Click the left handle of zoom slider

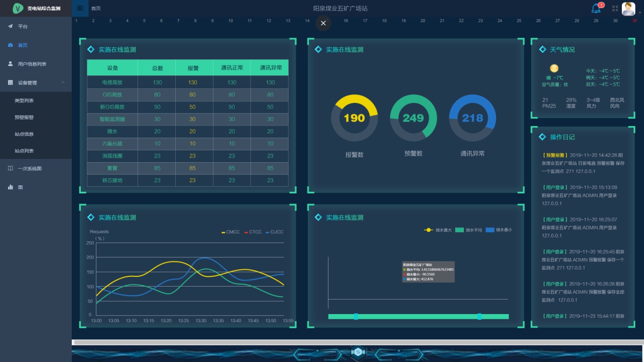tap(356, 316)
